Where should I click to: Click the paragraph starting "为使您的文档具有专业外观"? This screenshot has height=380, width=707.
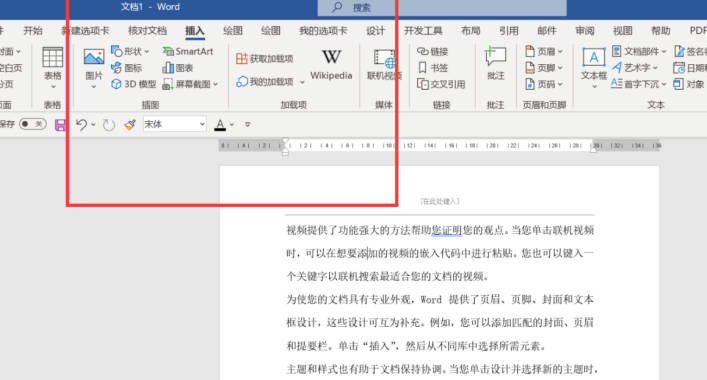point(440,323)
